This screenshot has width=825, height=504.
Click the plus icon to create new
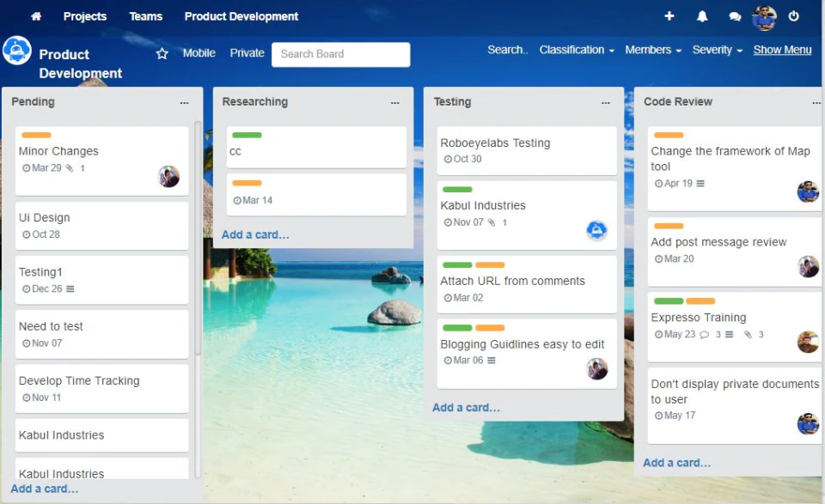pos(669,16)
